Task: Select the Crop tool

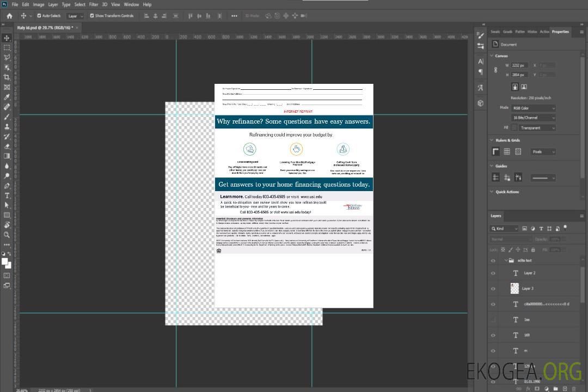Action: click(7, 77)
